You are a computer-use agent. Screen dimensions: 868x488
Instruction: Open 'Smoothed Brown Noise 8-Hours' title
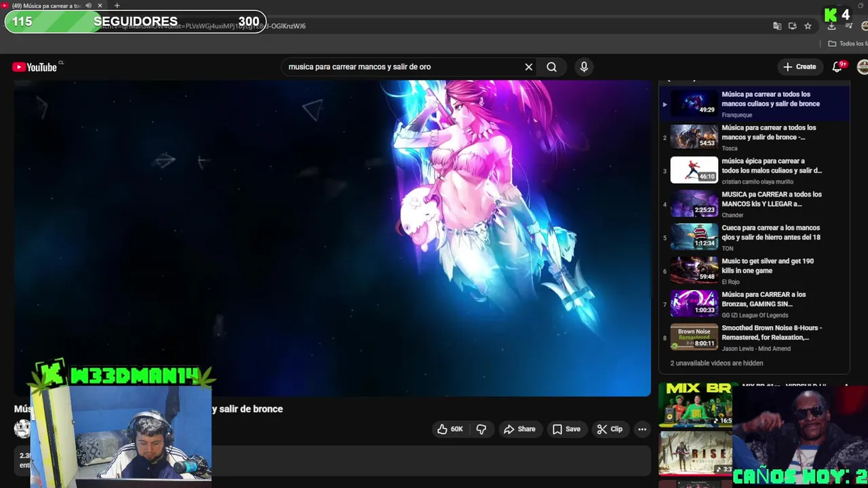pos(772,332)
